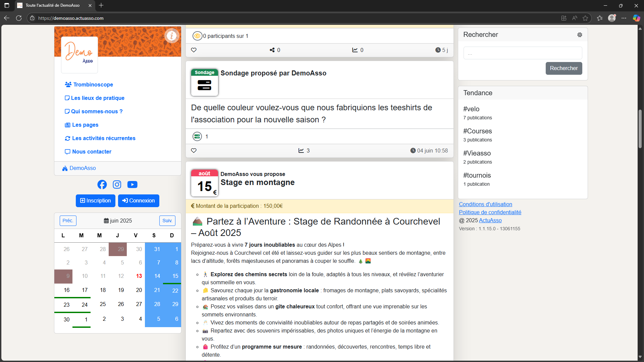Open the Instagram icon link
The image size is (644, 362).
(117, 184)
